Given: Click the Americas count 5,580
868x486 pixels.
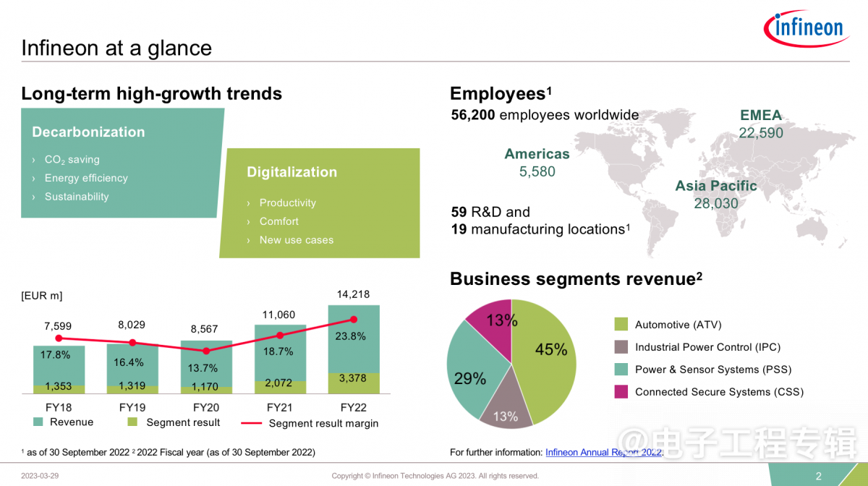Looking at the screenshot, I should tap(537, 172).
